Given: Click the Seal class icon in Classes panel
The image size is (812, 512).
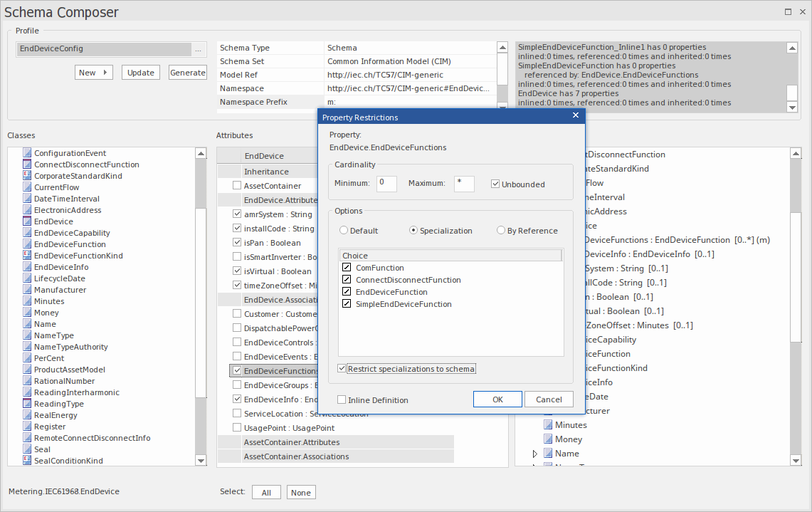Looking at the screenshot, I should 26,449.
